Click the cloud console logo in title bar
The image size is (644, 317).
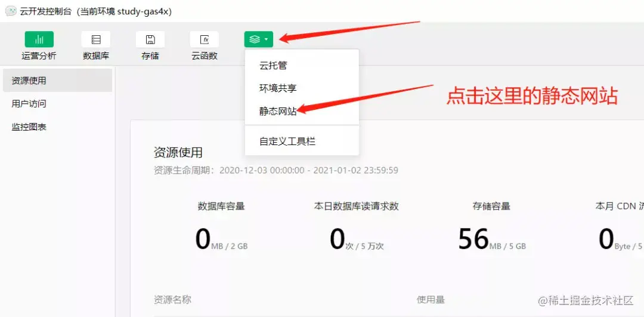pos(11,11)
